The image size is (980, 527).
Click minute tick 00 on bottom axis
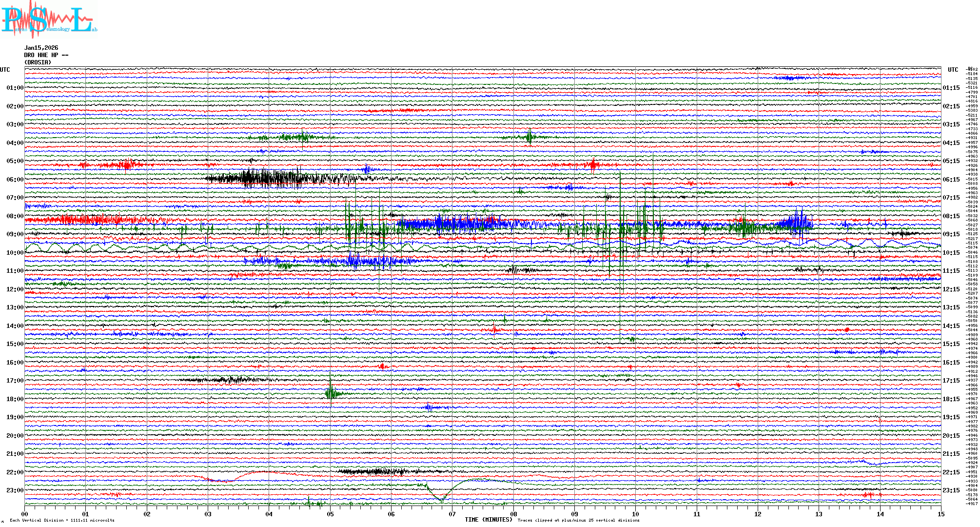(x=25, y=514)
